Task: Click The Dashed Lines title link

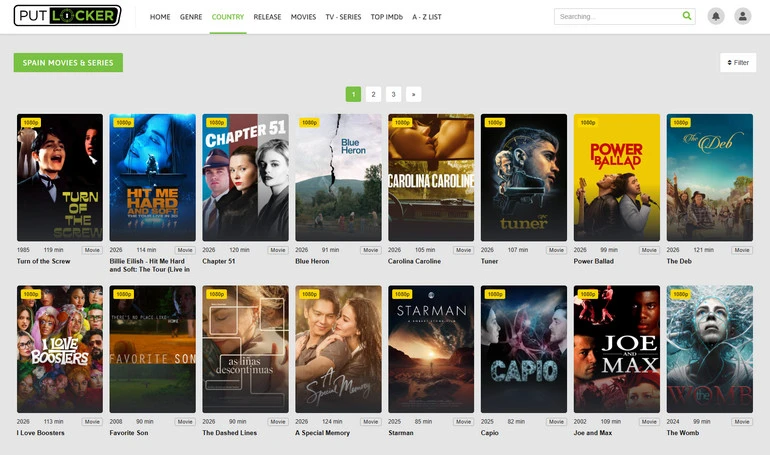Action: click(x=230, y=433)
